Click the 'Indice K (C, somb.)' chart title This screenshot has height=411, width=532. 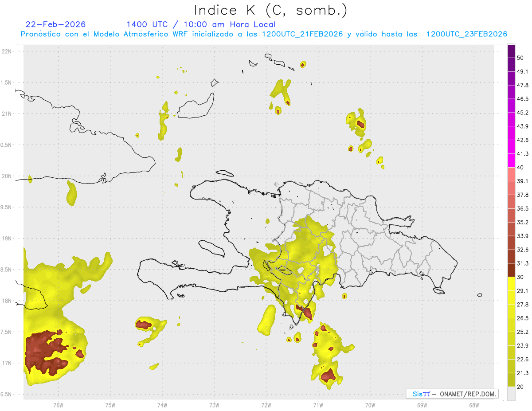(x=270, y=10)
